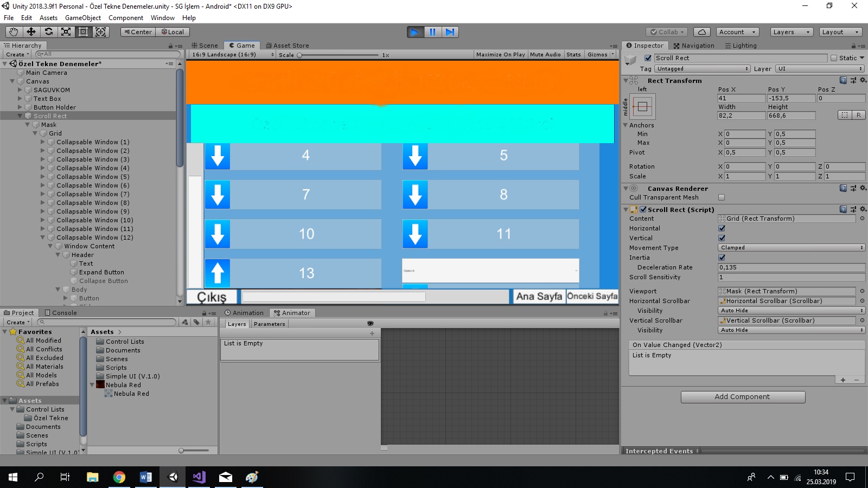This screenshot has width=868, height=488.
Task: Open Vertical Scrollbar Visibility dropdown
Action: 792,330
